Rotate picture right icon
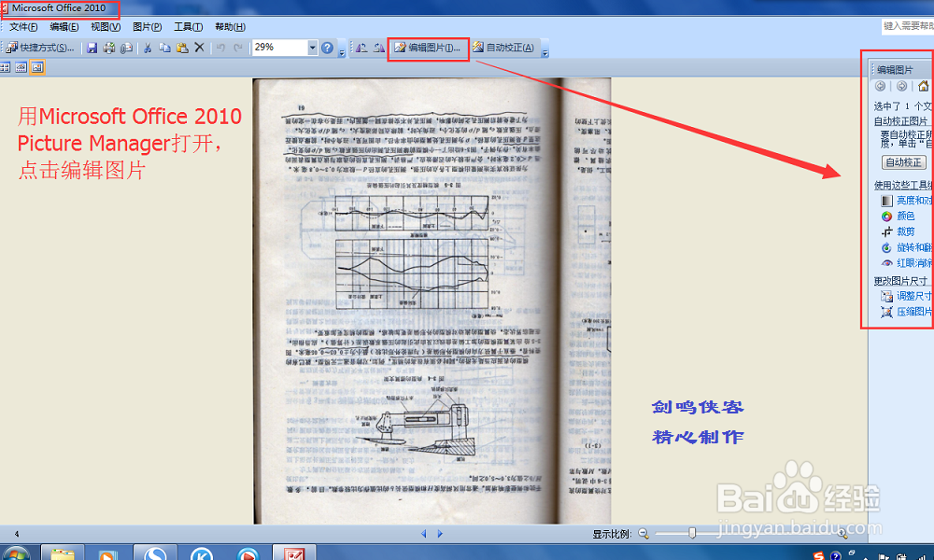This screenshot has width=934, height=560. [x=379, y=48]
